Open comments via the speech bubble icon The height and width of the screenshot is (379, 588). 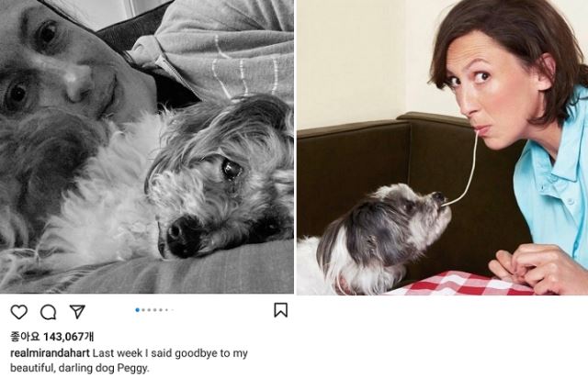coord(49,312)
